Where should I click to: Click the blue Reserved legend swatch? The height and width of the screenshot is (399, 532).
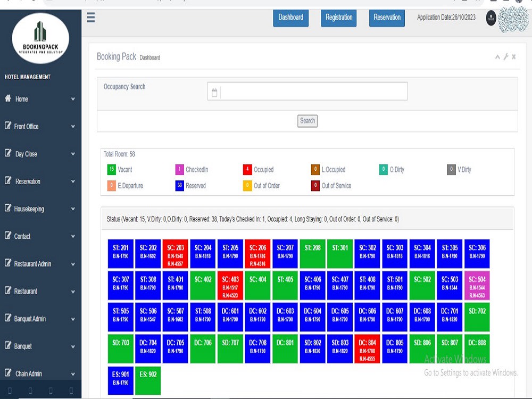(179, 186)
